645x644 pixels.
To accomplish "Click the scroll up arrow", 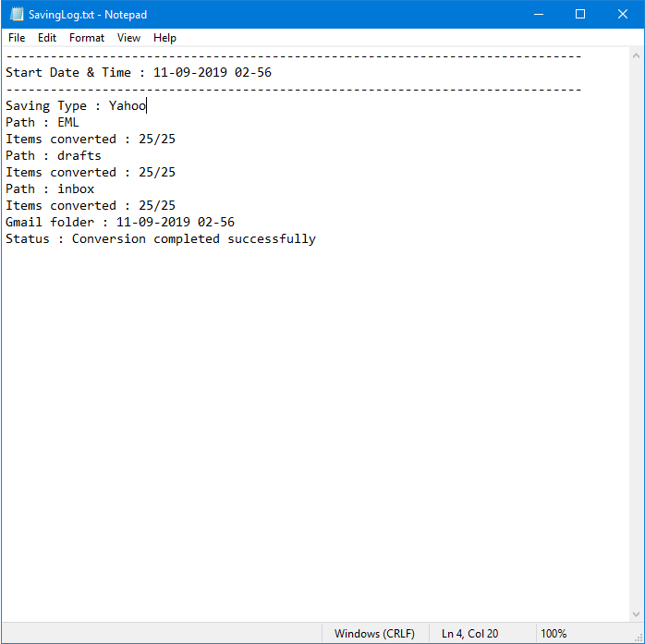I will [636, 55].
